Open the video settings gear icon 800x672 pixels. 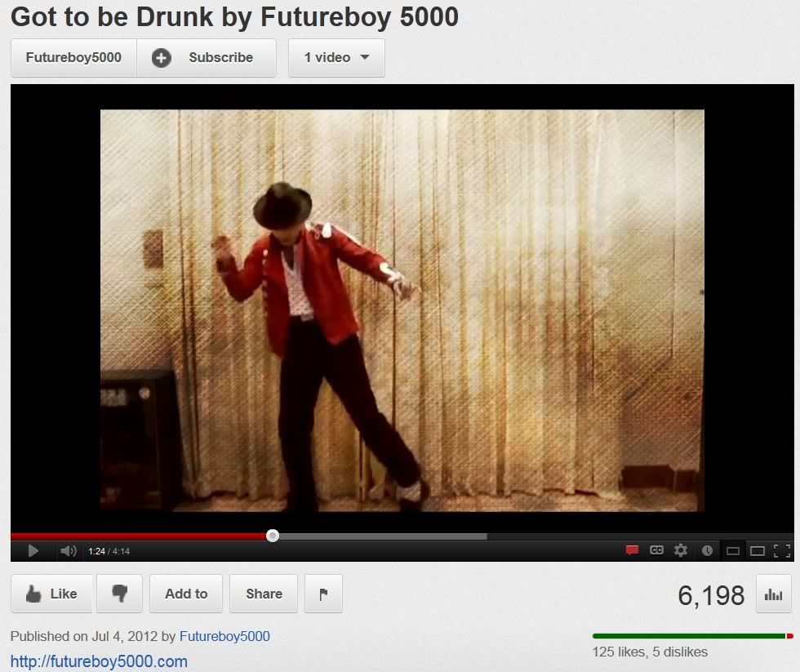tap(681, 550)
